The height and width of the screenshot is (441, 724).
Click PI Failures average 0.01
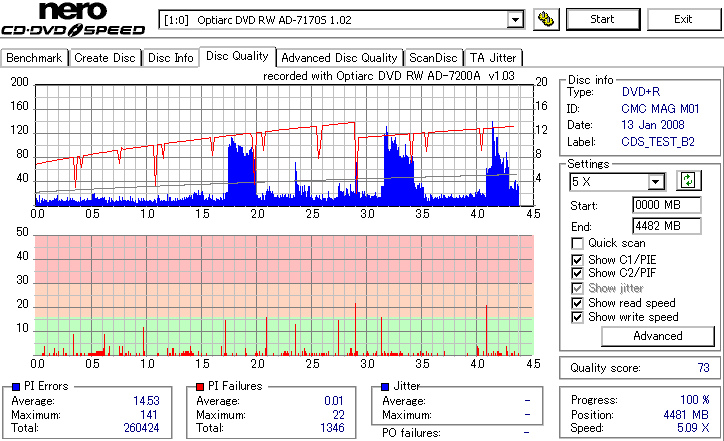(334, 401)
